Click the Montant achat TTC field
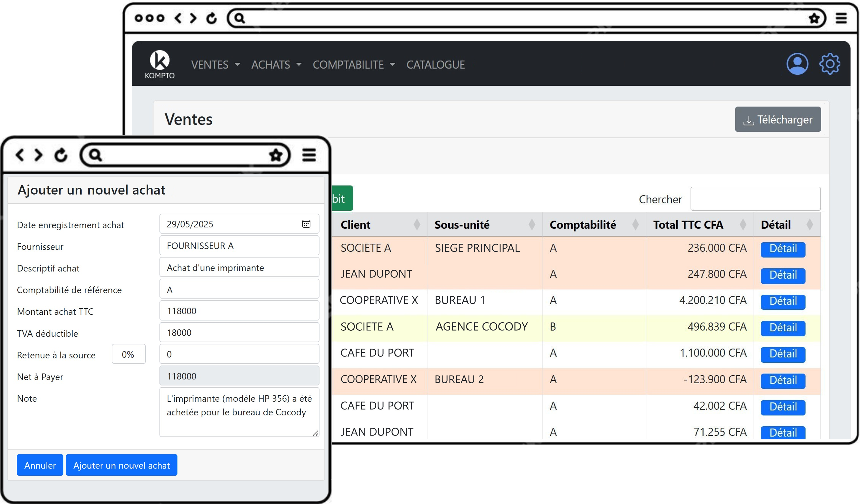 [239, 311]
